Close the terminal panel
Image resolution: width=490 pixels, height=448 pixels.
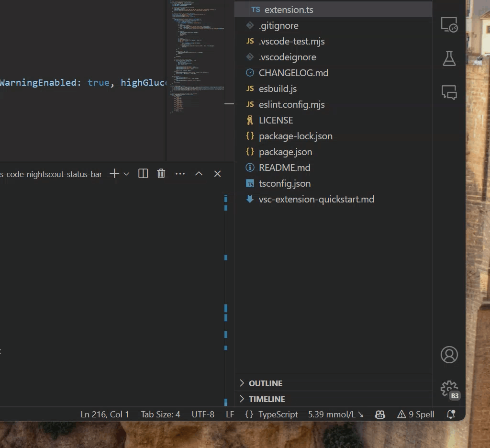(x=218, y=174)
